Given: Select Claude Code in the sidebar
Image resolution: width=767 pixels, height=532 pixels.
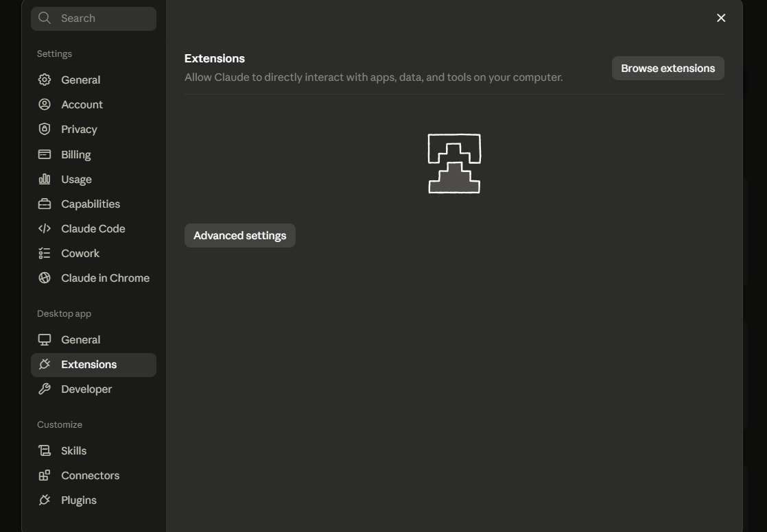Looking at the screenshot, I should tap(93, 228).
